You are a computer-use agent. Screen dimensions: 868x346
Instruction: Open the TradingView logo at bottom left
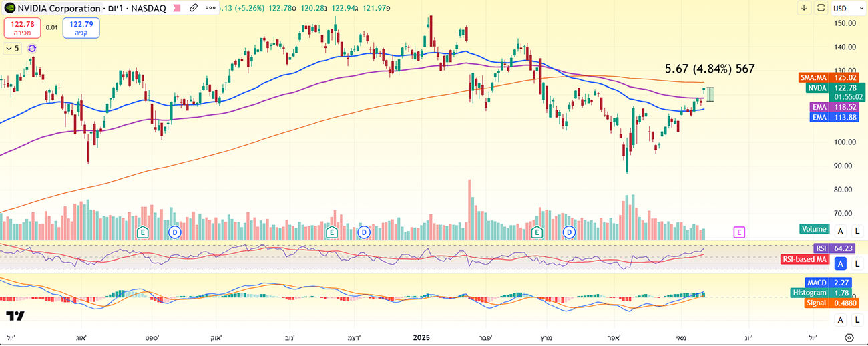15,315
